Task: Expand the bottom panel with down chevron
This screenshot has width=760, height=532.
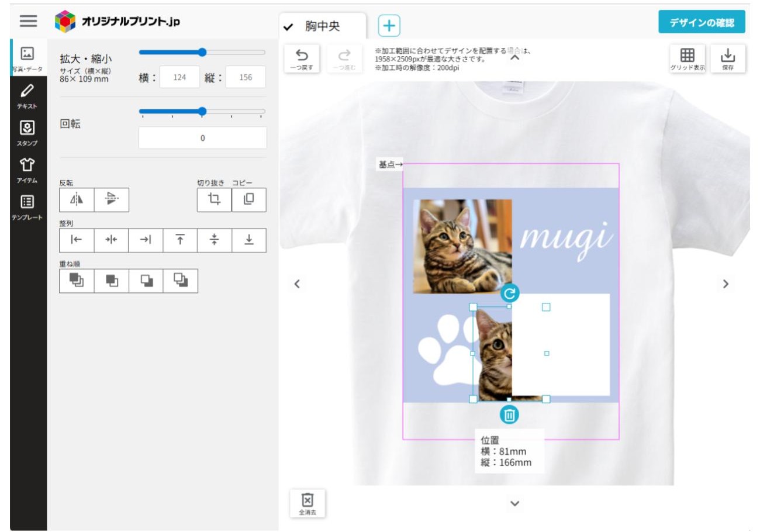Action: point(514,503)
